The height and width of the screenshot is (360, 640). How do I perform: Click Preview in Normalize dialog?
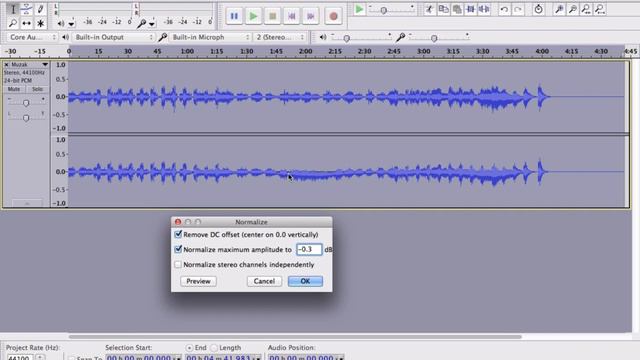point(198,281)
